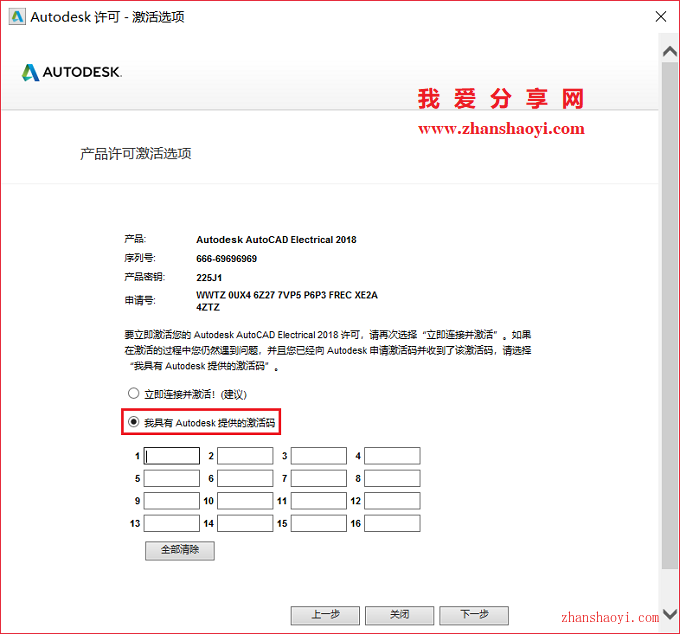Click activation code field 10
The width and height of the screenshot is (680, 634).
pos(245,501)
